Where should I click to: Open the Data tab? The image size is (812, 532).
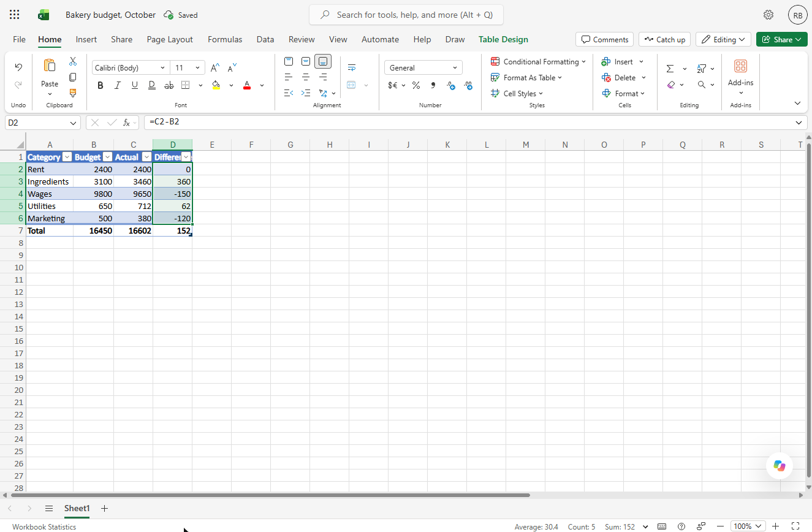tap(265, 39)
